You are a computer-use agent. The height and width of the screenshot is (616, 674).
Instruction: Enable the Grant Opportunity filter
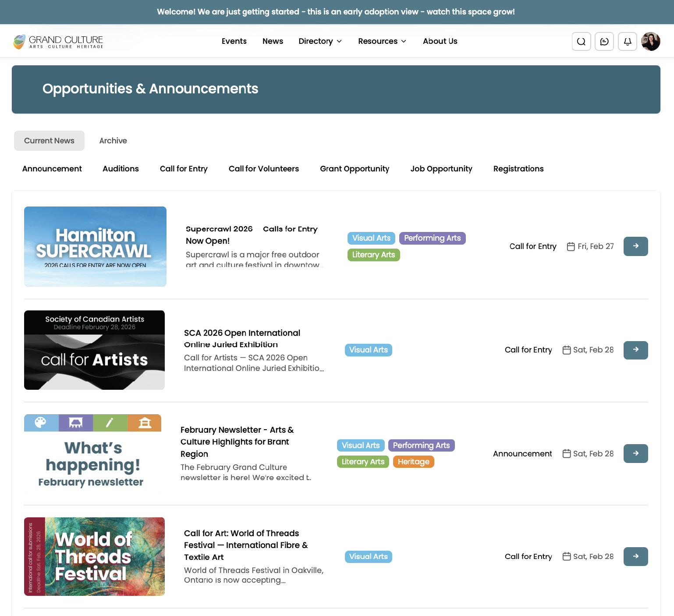(355, 169)
